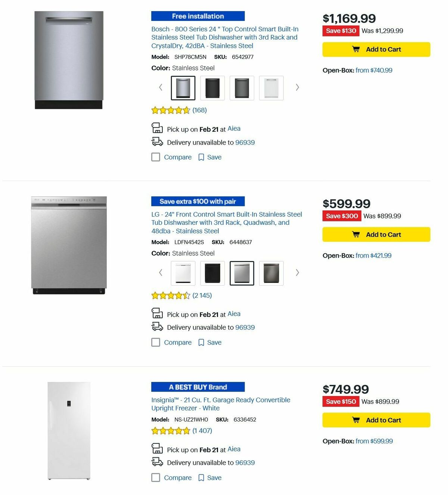Check Compare for the Insignia freezer
The width and height of the screenshot is (448, 495).
point(156,477)
